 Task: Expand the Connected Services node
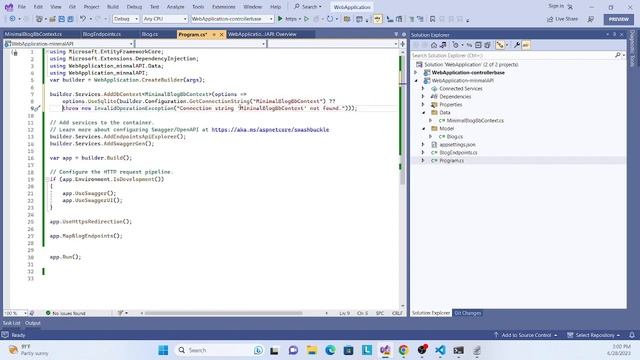423,89
